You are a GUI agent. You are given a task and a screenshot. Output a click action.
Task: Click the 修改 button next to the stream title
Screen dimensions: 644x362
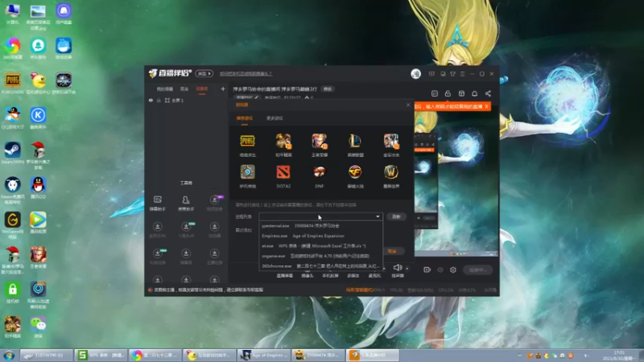pyautogui.click(x=328, y=88)
